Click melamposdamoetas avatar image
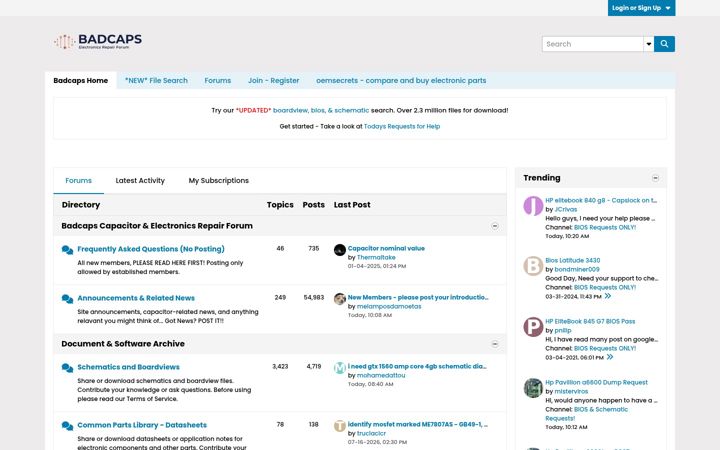 click(x=340, y=299)
